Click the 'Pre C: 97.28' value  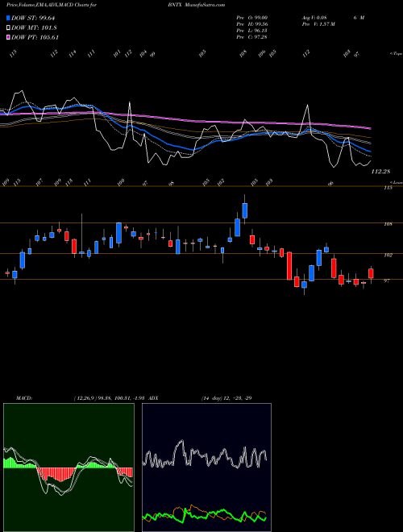251,37
